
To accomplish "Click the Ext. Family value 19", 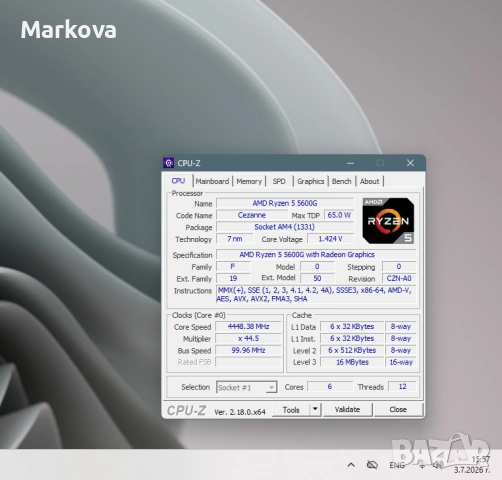I will (x=233, y=278).
